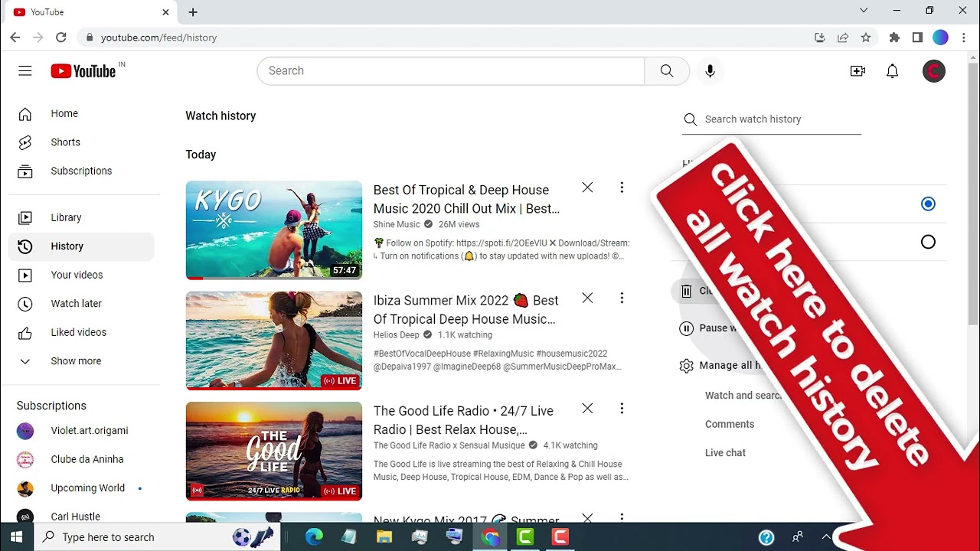Click the install app icon in address bar

pos(820,37)
